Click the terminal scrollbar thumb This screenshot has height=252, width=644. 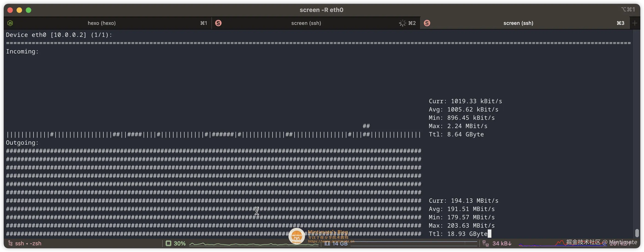point(637,233)
